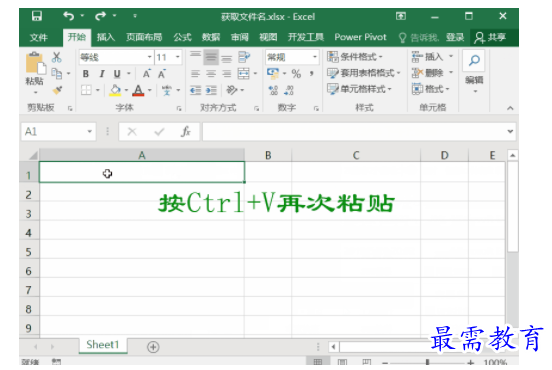Decrease decimal places

289,90
